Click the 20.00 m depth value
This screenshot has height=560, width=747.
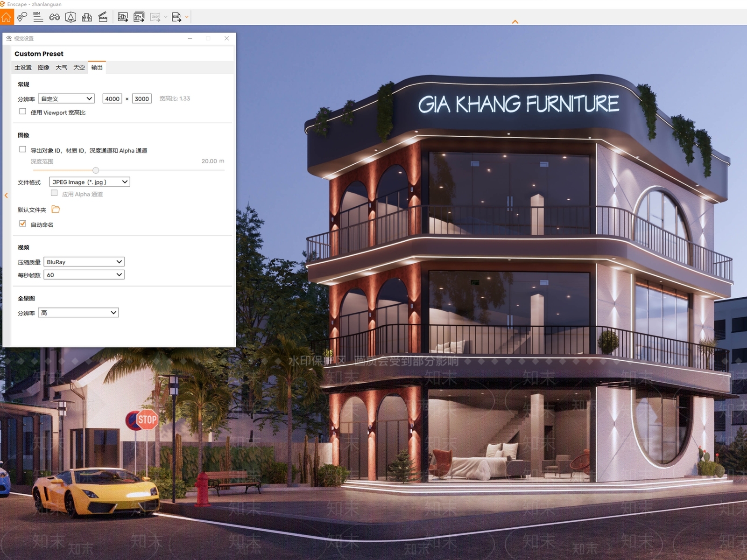(x=213, y=161)
